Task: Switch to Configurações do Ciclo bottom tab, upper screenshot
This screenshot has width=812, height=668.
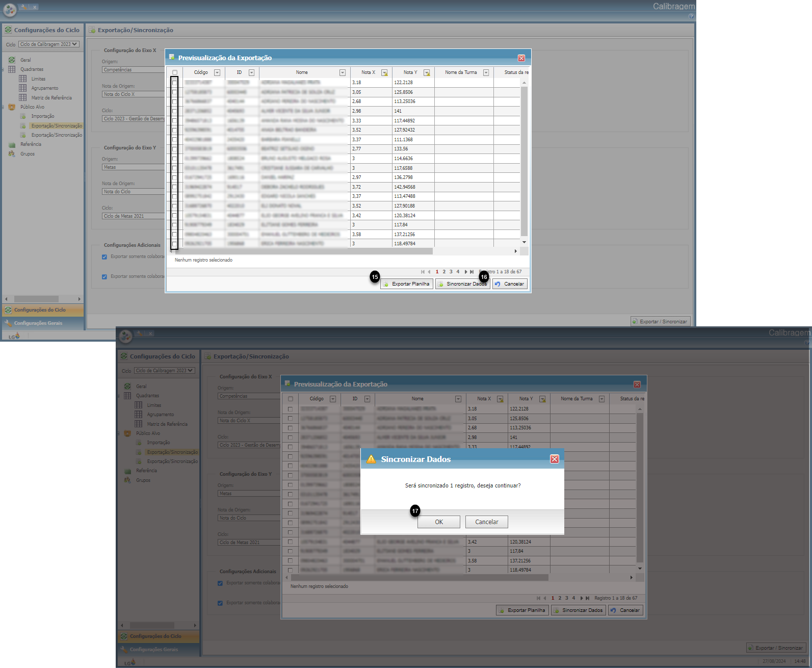Action: tap(43, 310)
